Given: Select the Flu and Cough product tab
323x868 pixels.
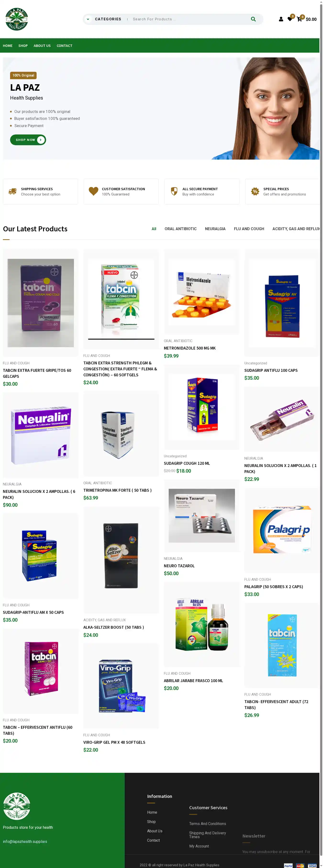Looking at the screenshot, I should coord(249,229).
